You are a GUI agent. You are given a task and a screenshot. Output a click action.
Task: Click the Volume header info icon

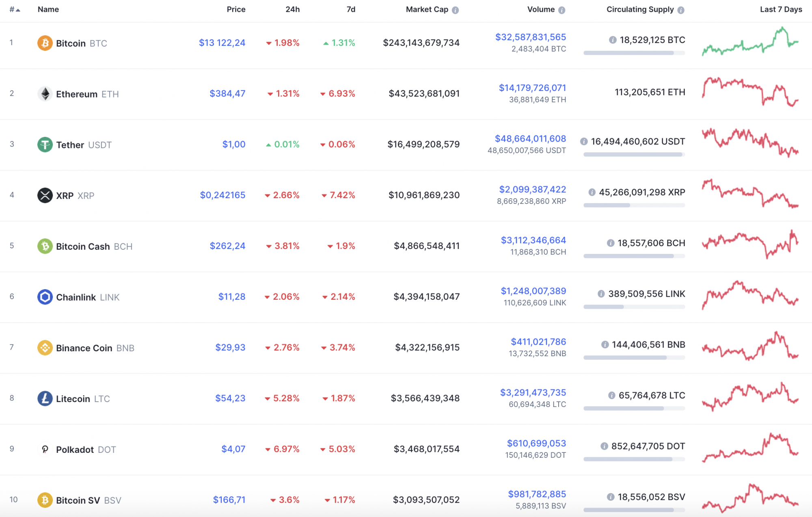click(x=562, y=10)
